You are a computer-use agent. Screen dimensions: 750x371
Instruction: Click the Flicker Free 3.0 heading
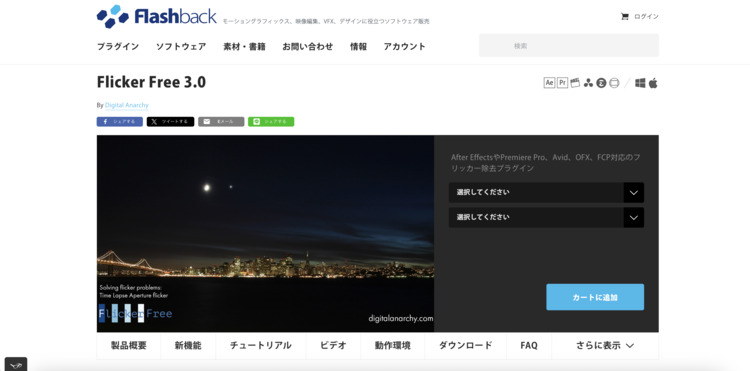(x=151, y=82)
